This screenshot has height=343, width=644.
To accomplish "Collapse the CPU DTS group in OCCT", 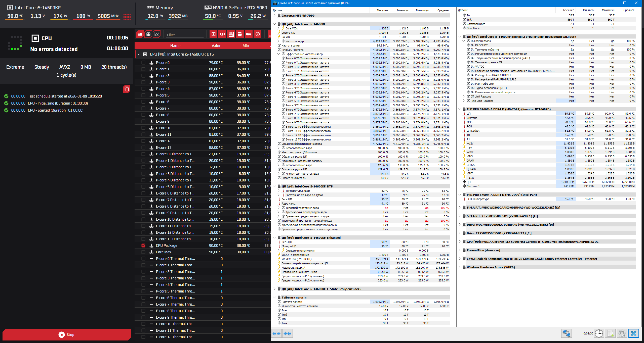I will click(139, 54).
